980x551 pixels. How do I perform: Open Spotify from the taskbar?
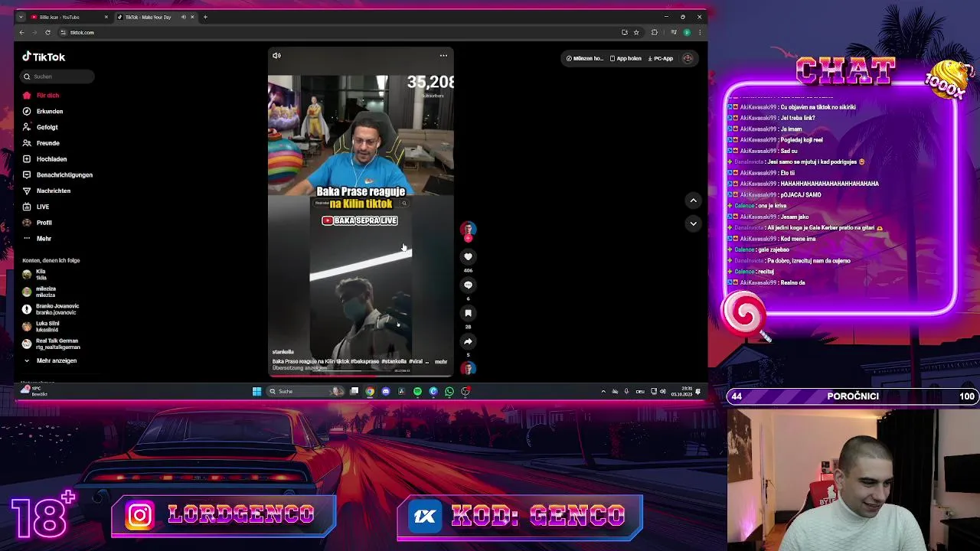coord(417,391)
